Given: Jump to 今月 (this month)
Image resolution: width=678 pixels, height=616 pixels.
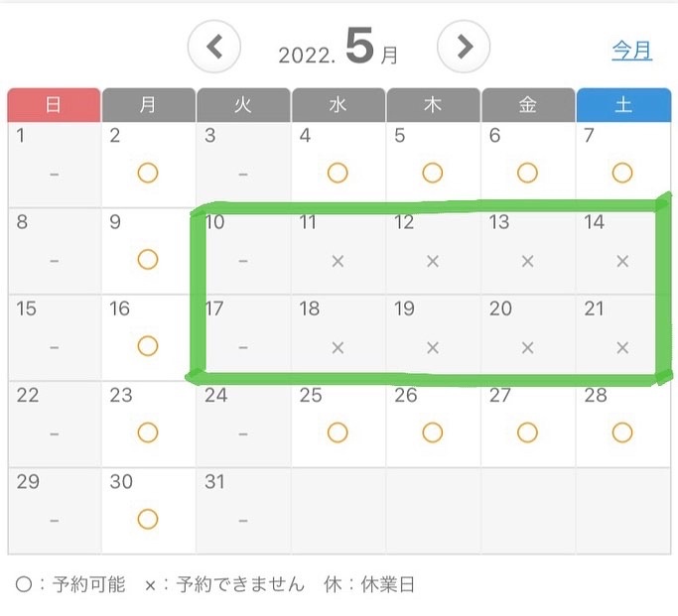Looking at the screenshot, I should pos(631,50).
